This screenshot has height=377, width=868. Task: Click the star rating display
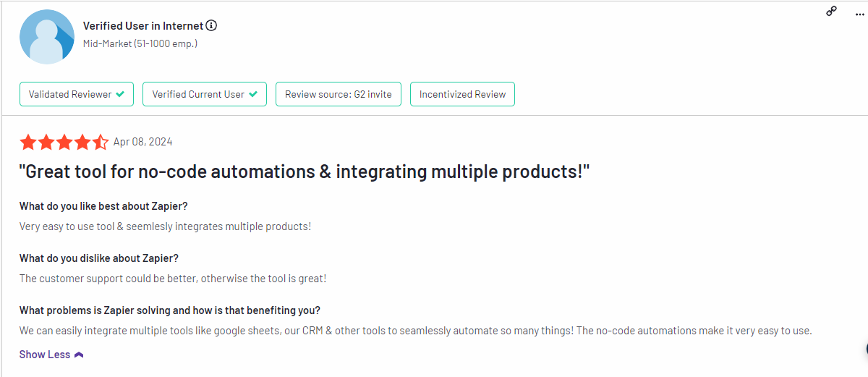(x=64, y=142)
